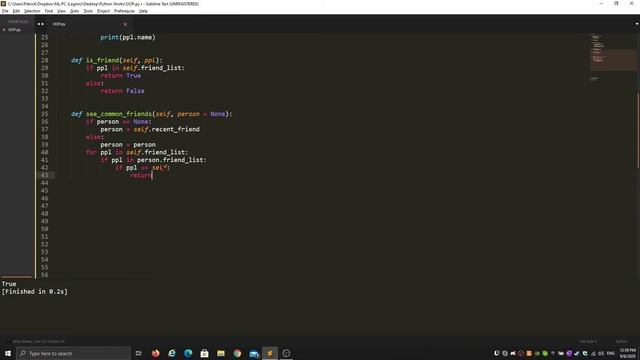Click line number 28 in gutter

pyautogui.click(x=44, y=60)
